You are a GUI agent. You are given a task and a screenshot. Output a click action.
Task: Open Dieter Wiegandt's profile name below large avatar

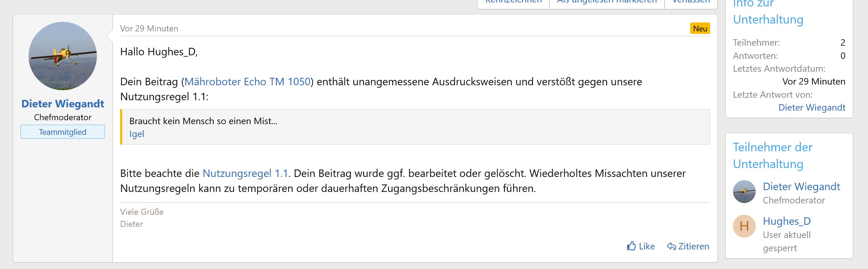pos(63,104)
